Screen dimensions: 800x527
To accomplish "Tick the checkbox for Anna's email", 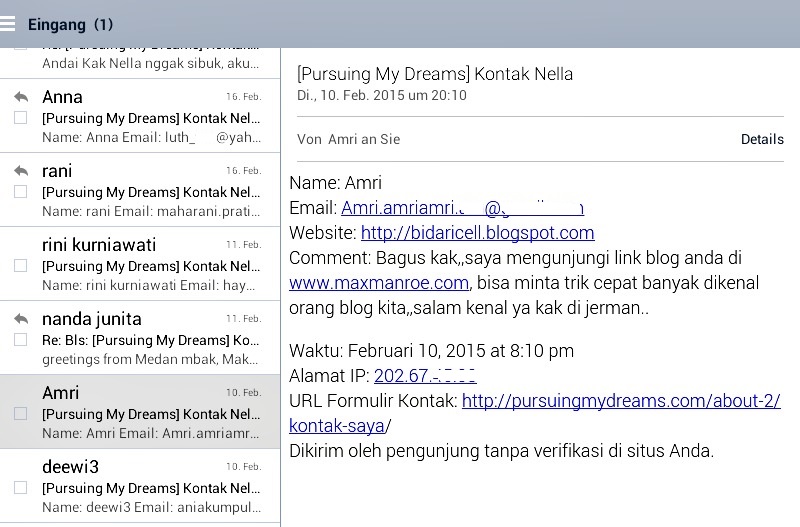I will pyautogui.click(x=20, y=118).
